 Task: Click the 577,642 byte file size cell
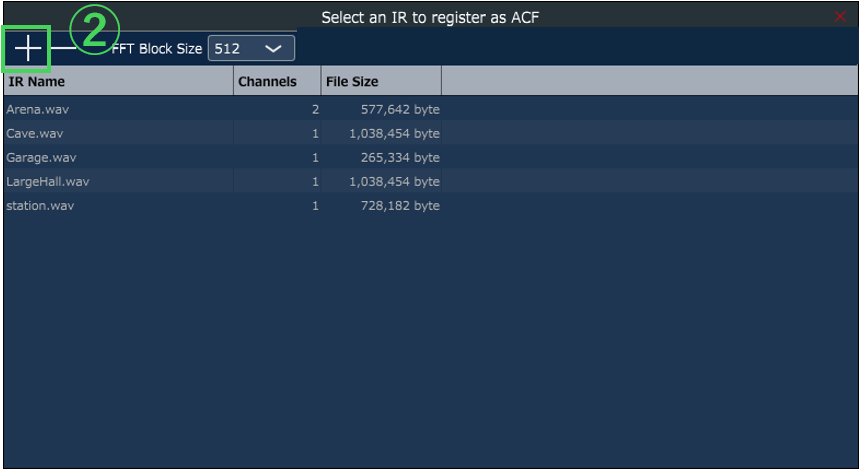pos(400,109)
